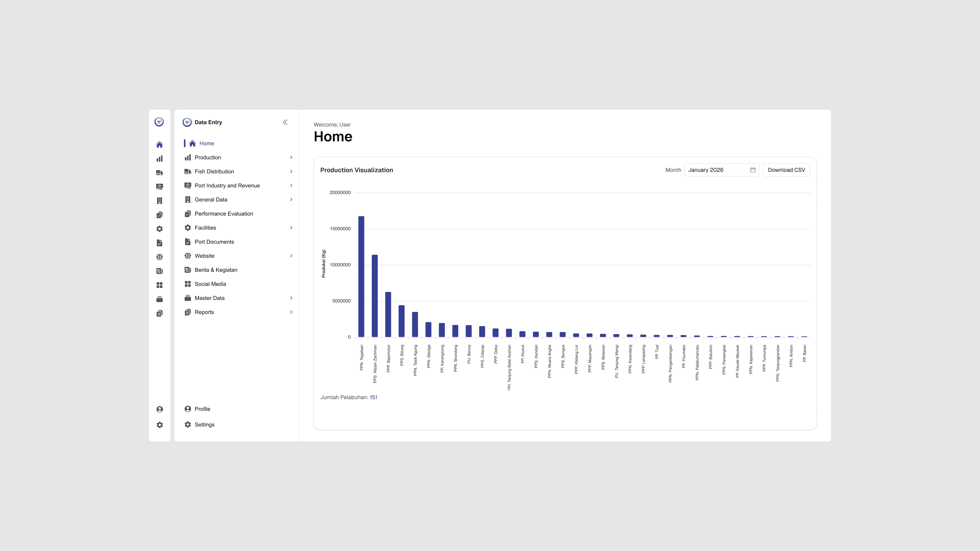Image resolution: width=980 pixels, height=551 pixels.
Task: Open Berita & Kegiatan using the newspaper icon
Action: pyautogui.click(x=160, y=271)
